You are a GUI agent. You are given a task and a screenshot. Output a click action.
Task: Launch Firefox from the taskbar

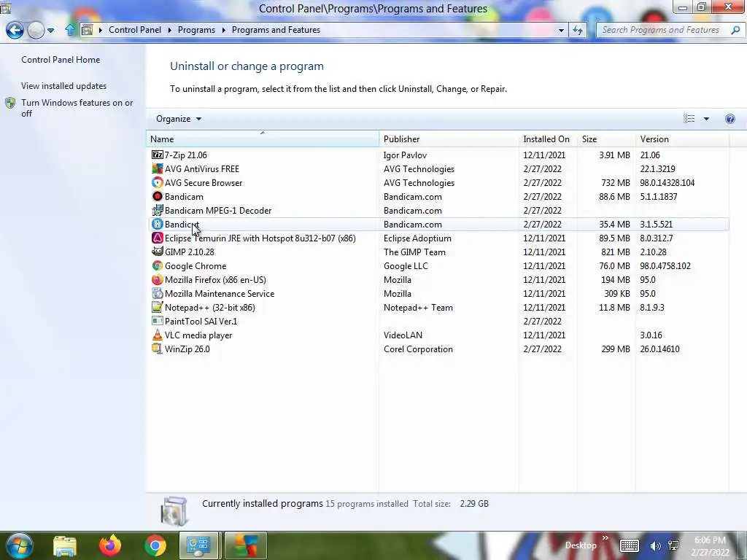pos(110,545)
